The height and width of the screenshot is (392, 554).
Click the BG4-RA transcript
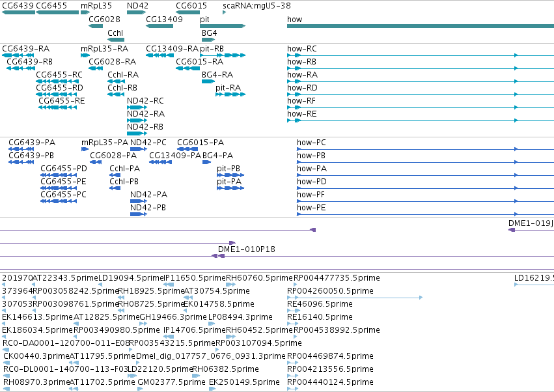tap(208, 81)
